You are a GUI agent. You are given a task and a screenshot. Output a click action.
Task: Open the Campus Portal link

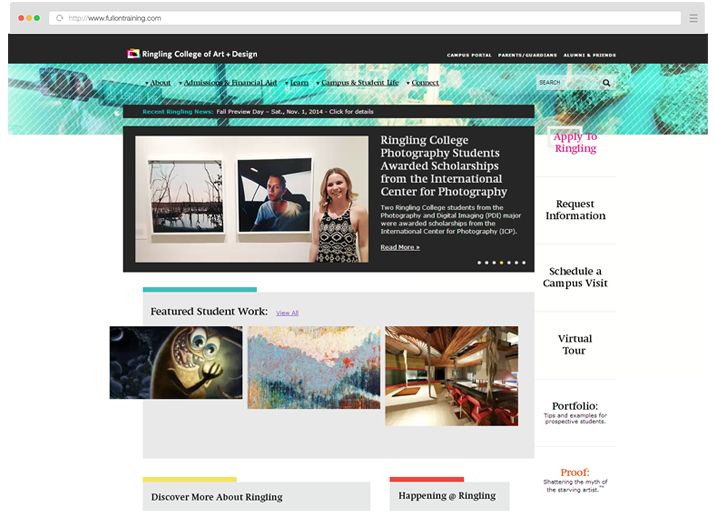[469, 55]
